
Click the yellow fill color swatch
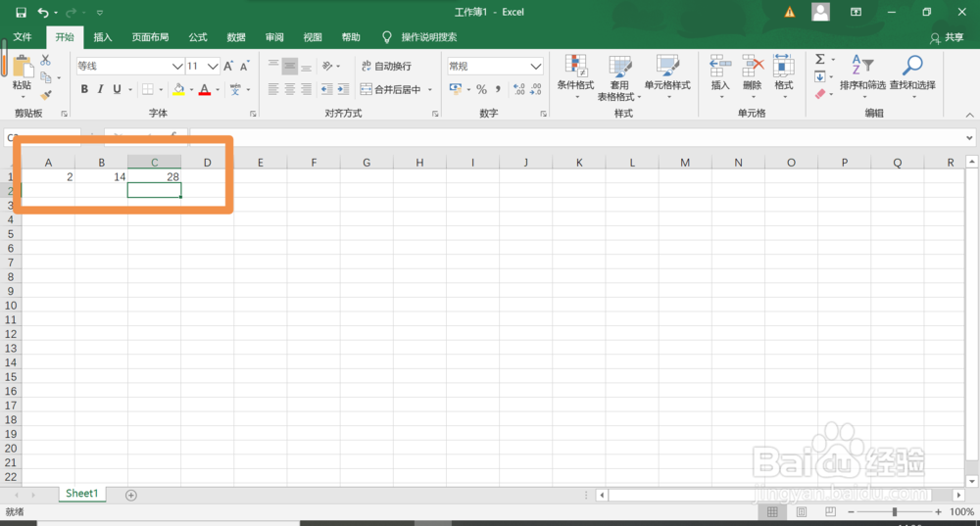[x=178, y=89]
